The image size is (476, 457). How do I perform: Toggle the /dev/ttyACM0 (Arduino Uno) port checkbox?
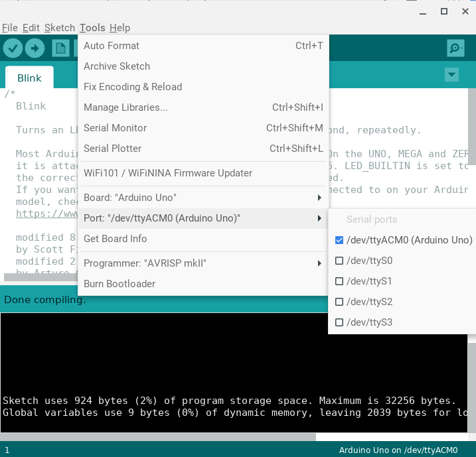point(339,240)
